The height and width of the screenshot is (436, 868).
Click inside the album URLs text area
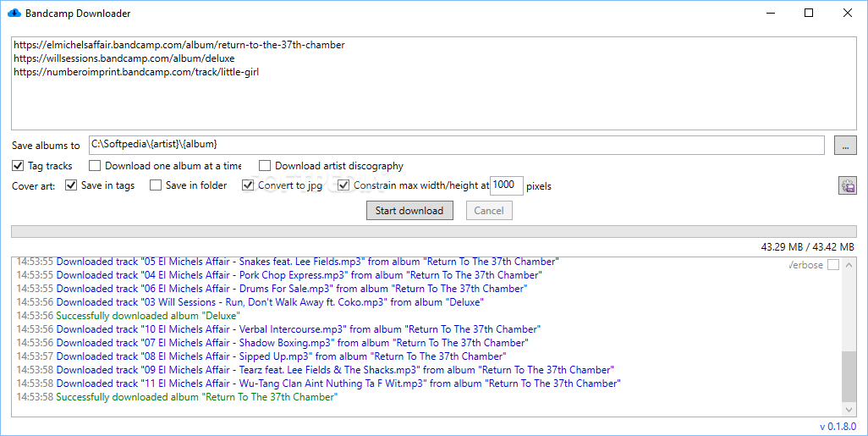(x=434, y=83)
